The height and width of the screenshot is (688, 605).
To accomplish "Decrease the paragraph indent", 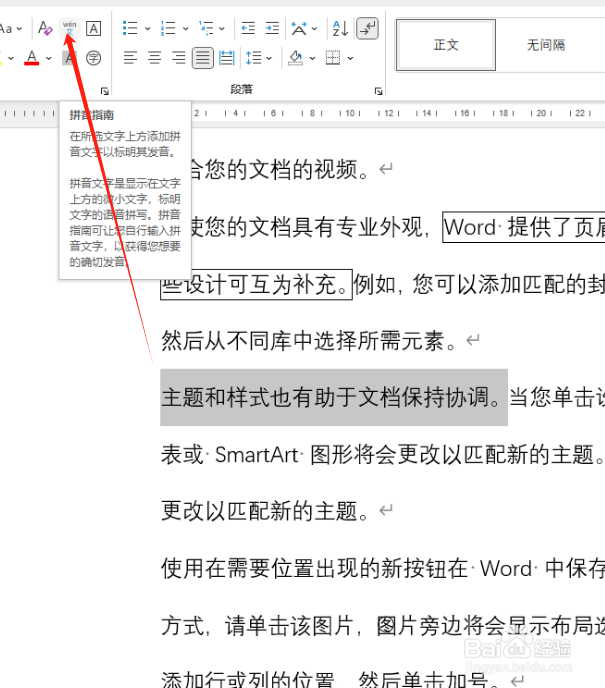I will point(248,29).
